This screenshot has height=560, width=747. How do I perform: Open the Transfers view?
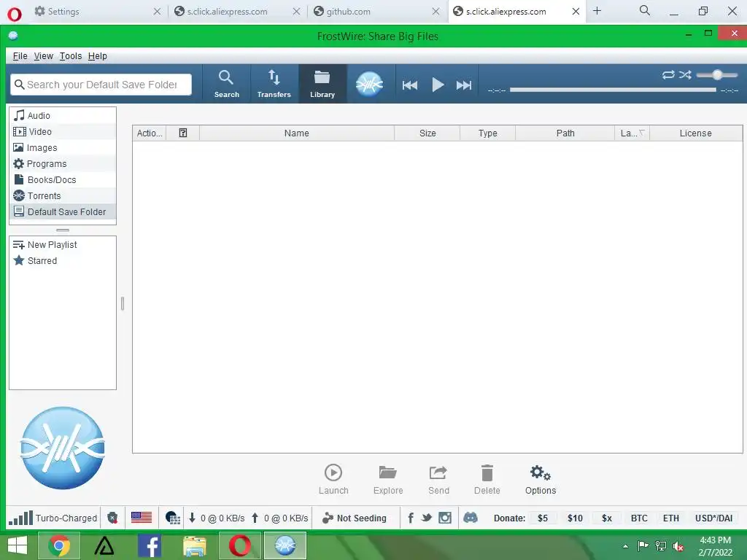pyautogui.click(x=274, y=84)
